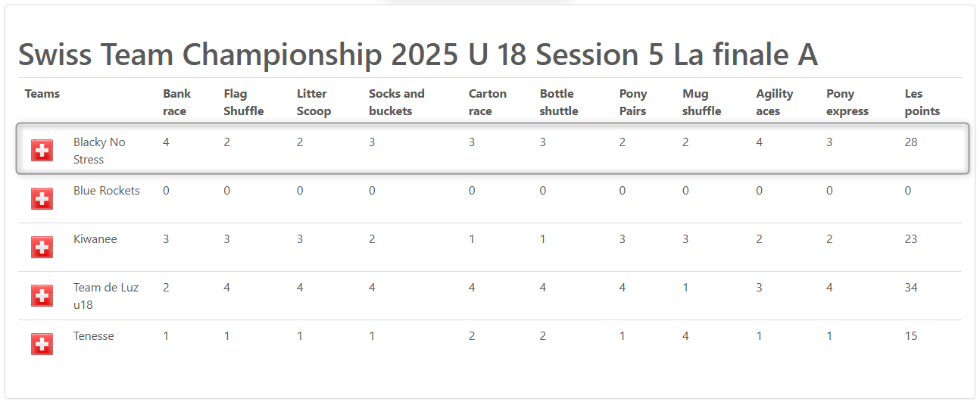Click the Bank race column header
Image resolution: width=980 pixels, height=402 pixels.
(x=176, y=102)
